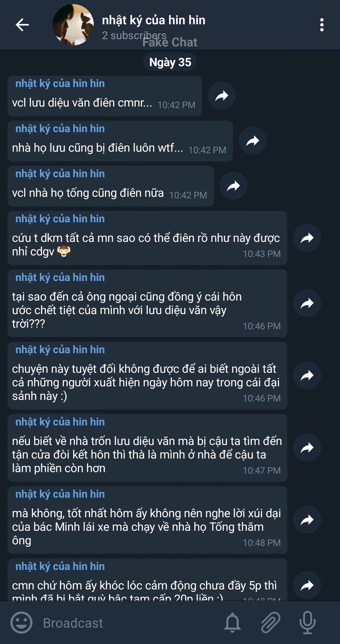Viewport: 340px width, 644px height.
Task: Forward the 'cmn chứ hôm ấy khóc lóc' message
Action: [x=307, y=585]
